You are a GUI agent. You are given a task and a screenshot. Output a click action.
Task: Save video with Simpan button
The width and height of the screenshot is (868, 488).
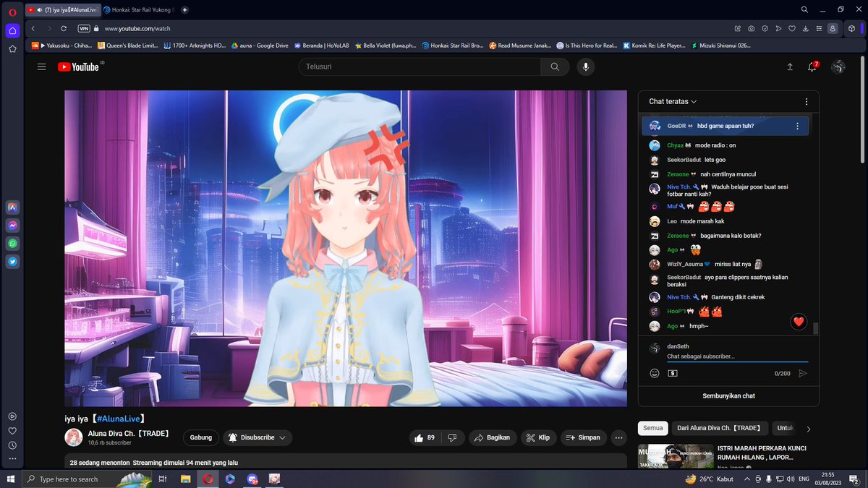(583, 437)
